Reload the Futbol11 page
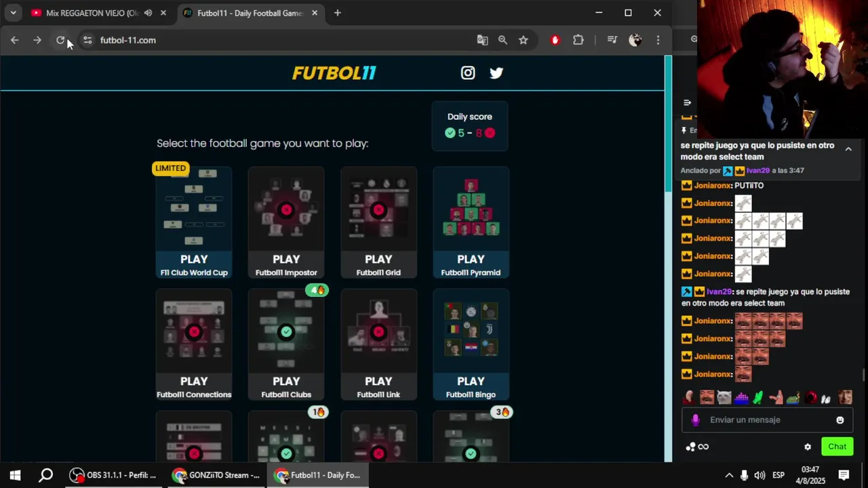868x488 pixels. click(60, 40)
